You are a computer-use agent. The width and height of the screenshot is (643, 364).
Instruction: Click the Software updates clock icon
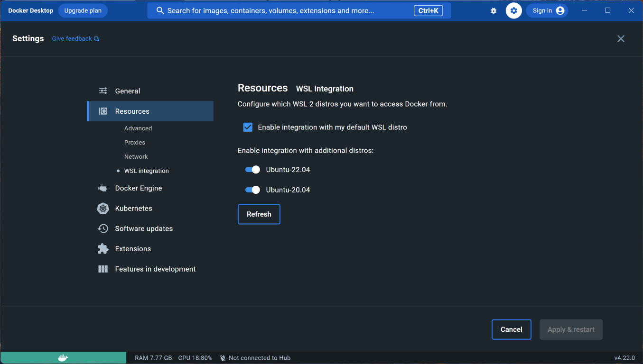pos(103,228)
